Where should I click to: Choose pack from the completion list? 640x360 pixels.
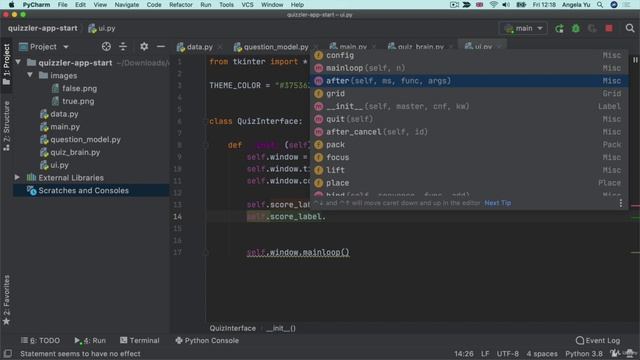click(x=469, y=144)
